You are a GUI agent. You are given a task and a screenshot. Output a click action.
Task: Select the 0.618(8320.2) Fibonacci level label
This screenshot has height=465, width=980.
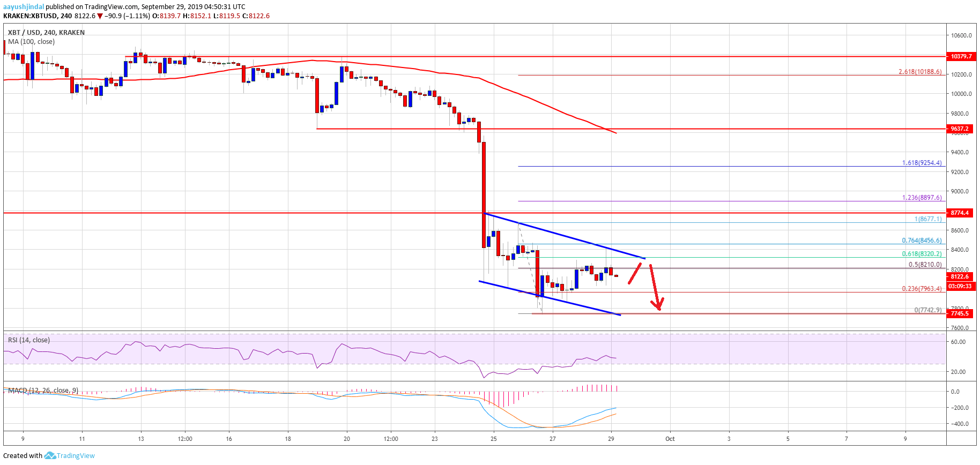[922, 254]
